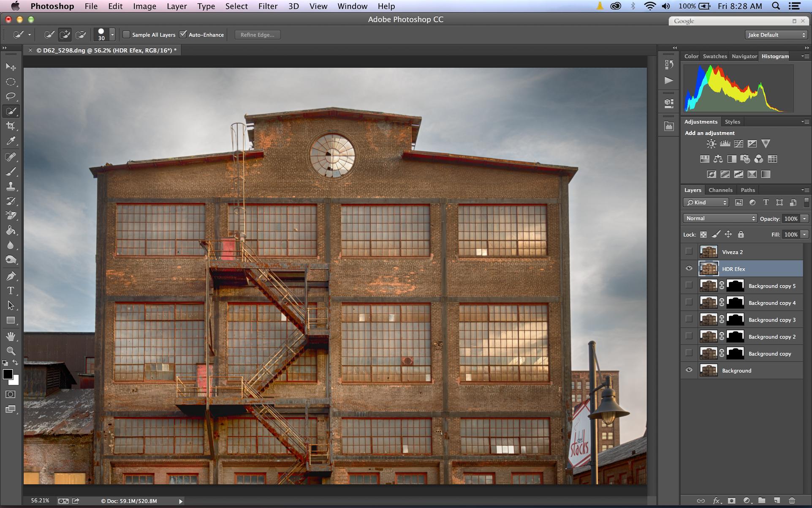Expand the layer Kind filter dropdown

tap(706, 202)
